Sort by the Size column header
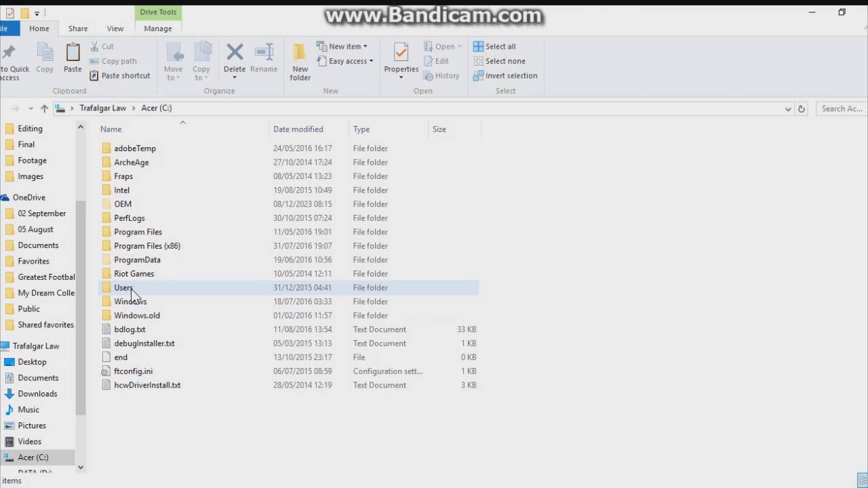The image size is (868, 488). tap(454, 129)
